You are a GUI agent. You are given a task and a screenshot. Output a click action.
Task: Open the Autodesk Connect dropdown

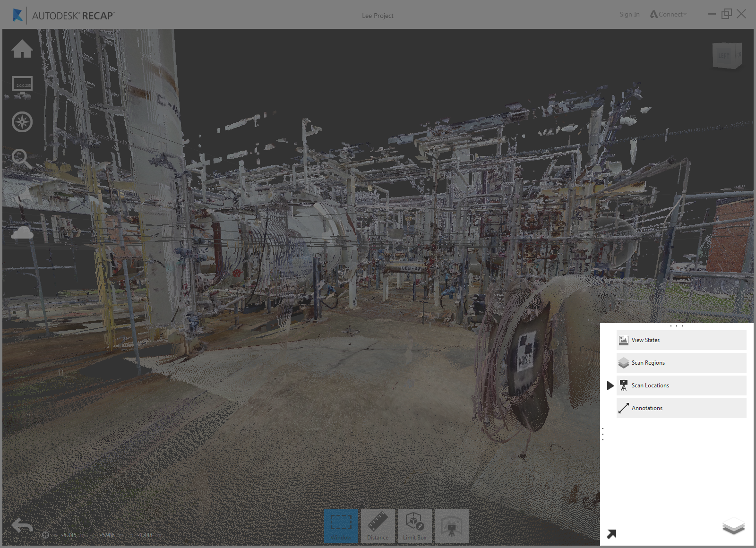pos(668,15)
